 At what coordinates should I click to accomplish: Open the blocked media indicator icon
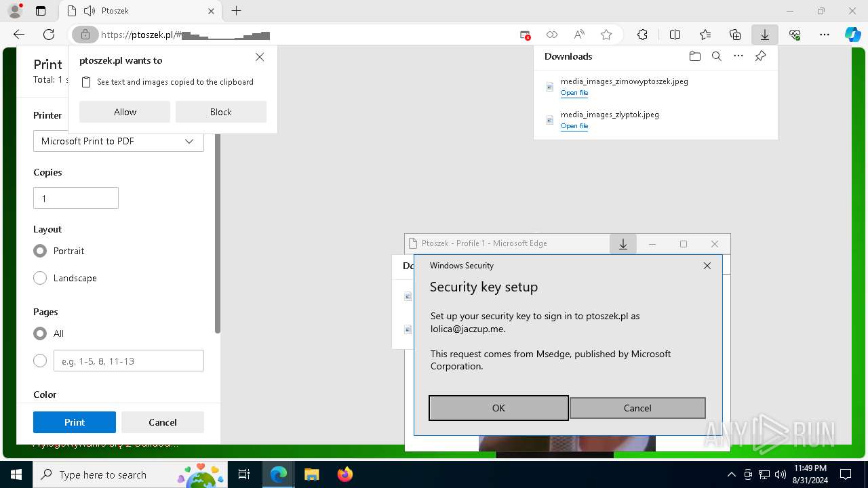525,35
